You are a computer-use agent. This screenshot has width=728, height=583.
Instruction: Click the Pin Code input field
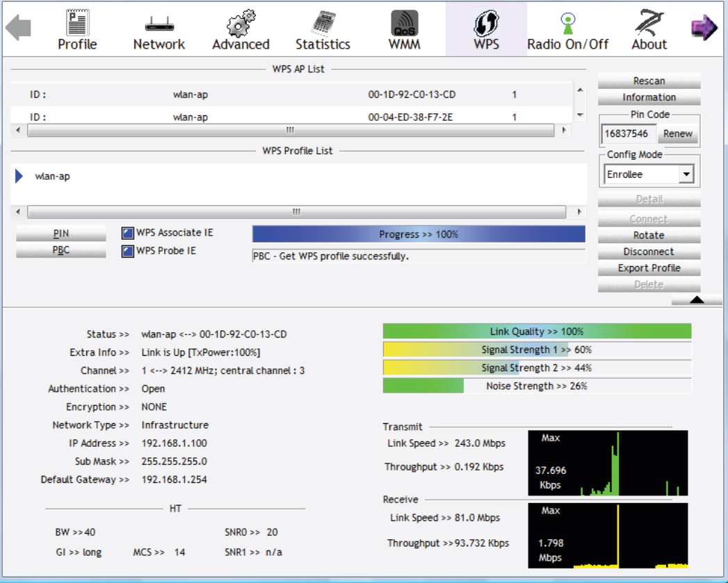(x=629, y=133)
